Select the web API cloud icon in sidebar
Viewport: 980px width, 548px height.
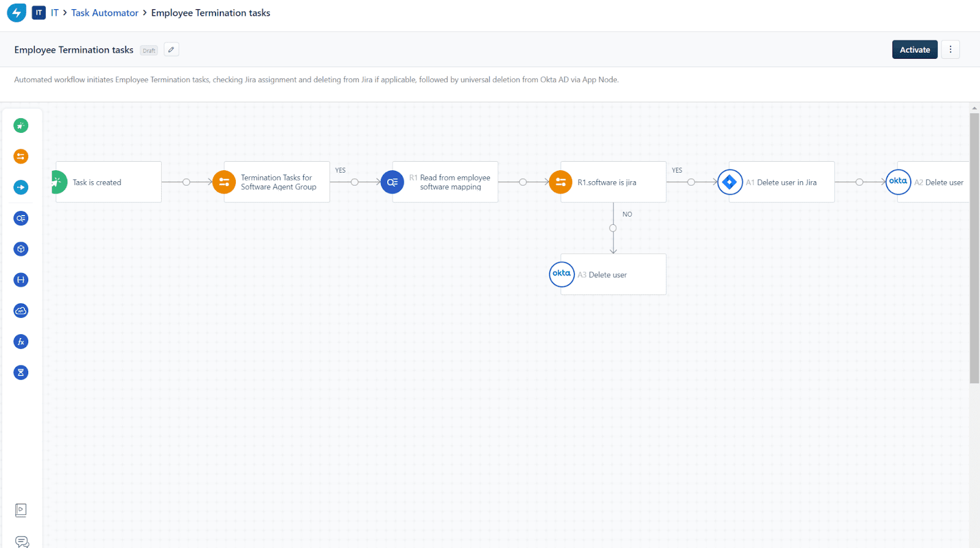coord(21,311)
